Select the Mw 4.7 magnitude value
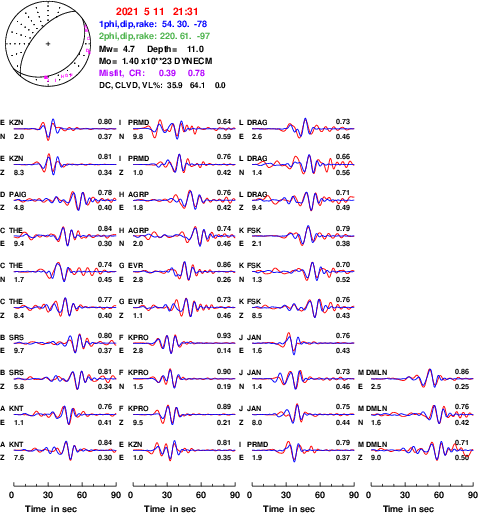Image resolution: width=478 pixels, height=513 pixels. (x=117, y=49)
